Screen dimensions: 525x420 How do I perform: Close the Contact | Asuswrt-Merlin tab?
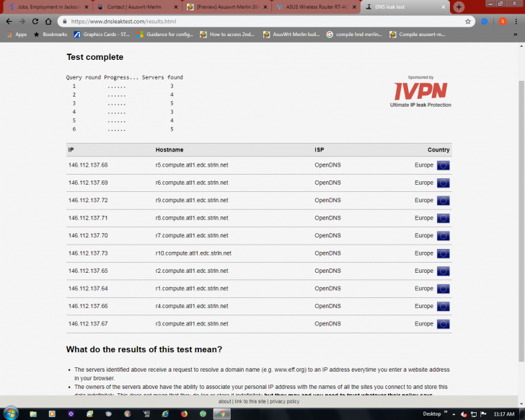click(176, 7)
